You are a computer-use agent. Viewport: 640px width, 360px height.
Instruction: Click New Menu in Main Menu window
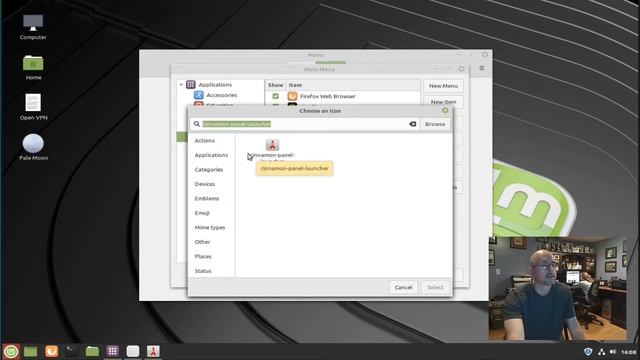(x=443, y=86)
